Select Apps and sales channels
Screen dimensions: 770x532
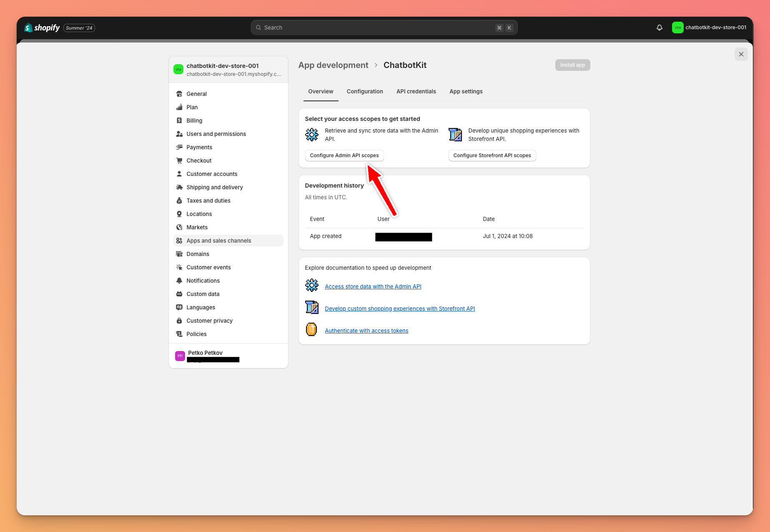[x=228, y=241]
